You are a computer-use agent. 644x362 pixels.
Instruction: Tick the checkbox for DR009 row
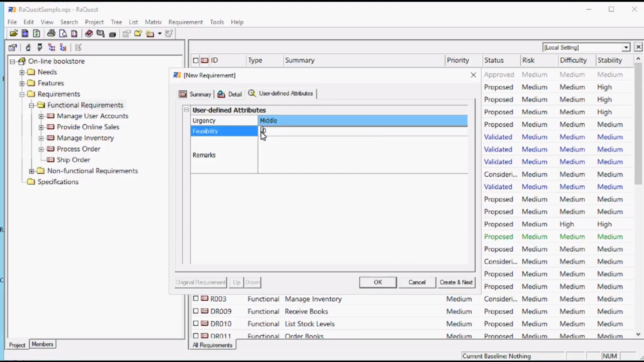point(196,311)
